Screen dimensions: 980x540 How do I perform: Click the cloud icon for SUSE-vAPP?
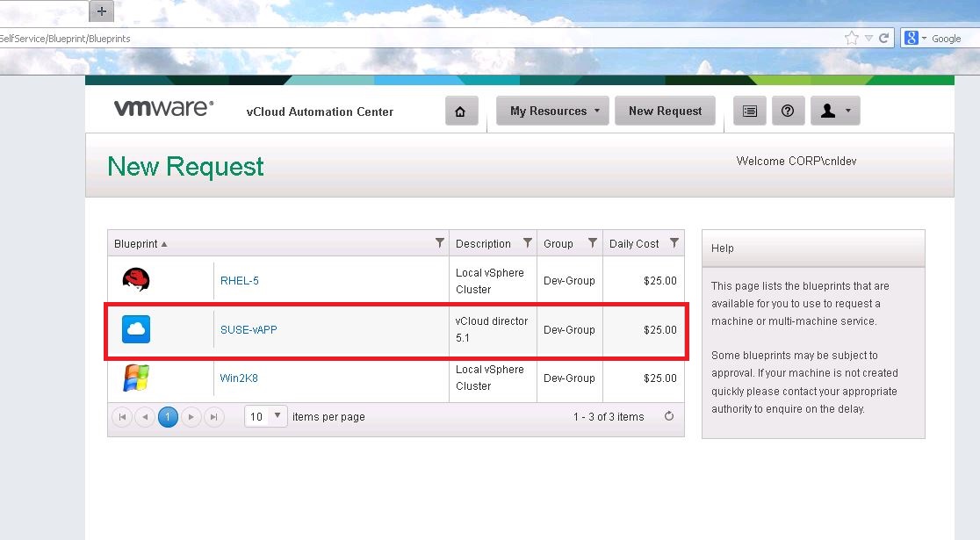135,329
